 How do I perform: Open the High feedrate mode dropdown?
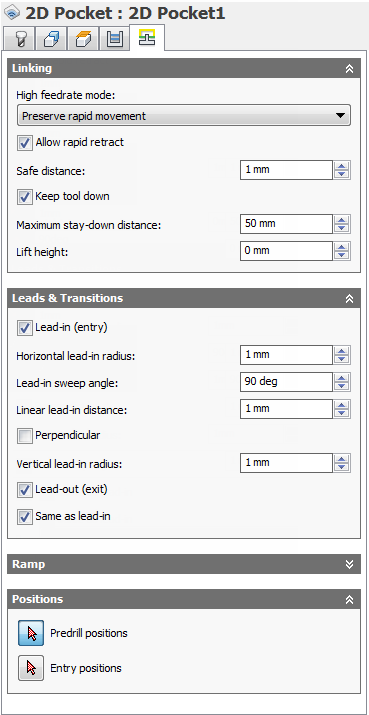[x=184, y=115]
